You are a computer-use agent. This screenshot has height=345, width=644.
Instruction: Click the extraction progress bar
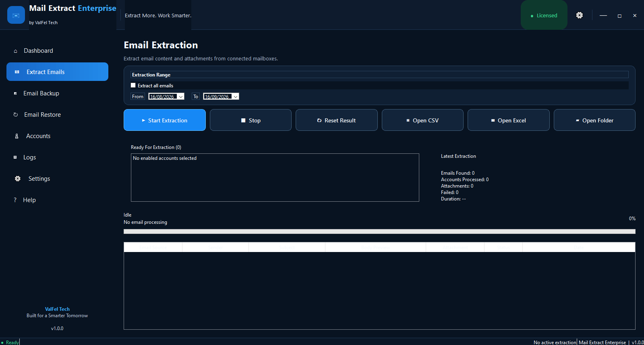point(379,231)
